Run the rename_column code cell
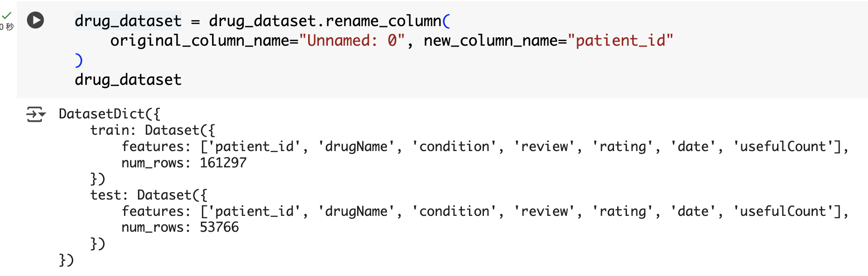The width and height of the screenshot is (868, 276). pos(35,20)
